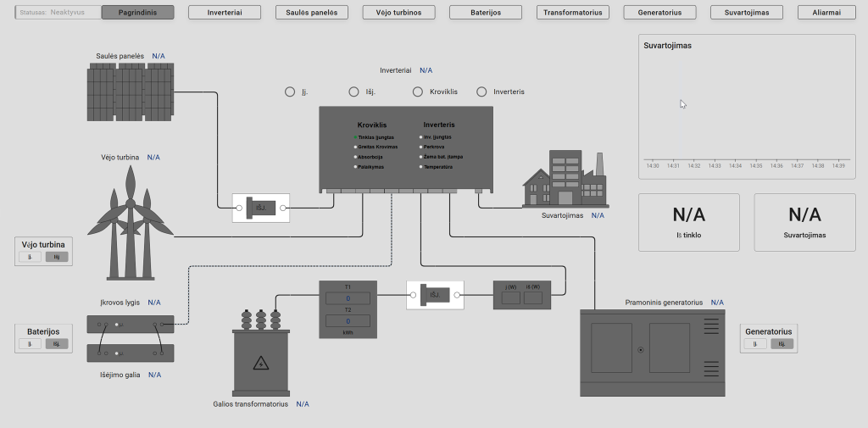This screenshot has width=868, height=428.
Task: Select the industrial generator graphic
Action: point(653,353)
